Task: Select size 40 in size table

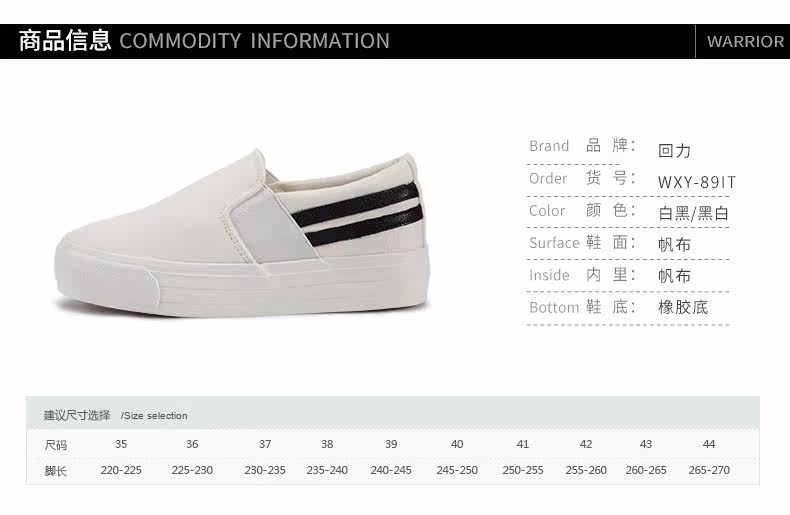Action: point(457,444)
